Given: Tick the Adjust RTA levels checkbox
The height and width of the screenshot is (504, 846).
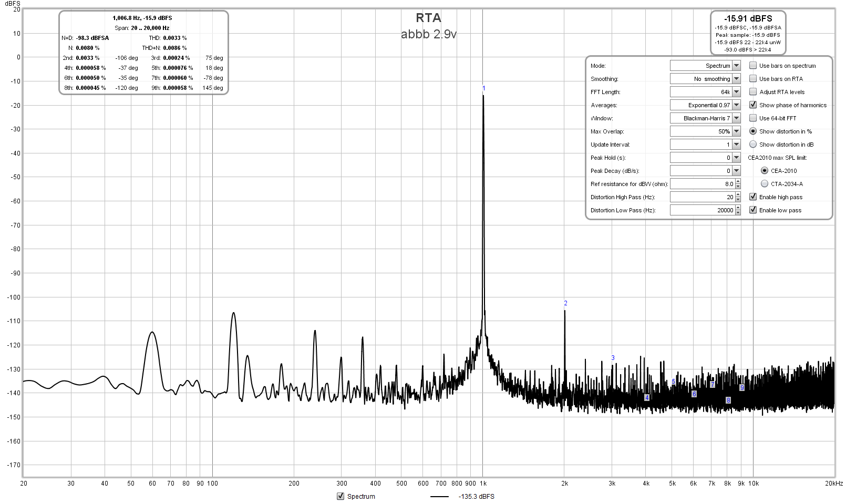Looking at the screenshot, I should 753,92.
